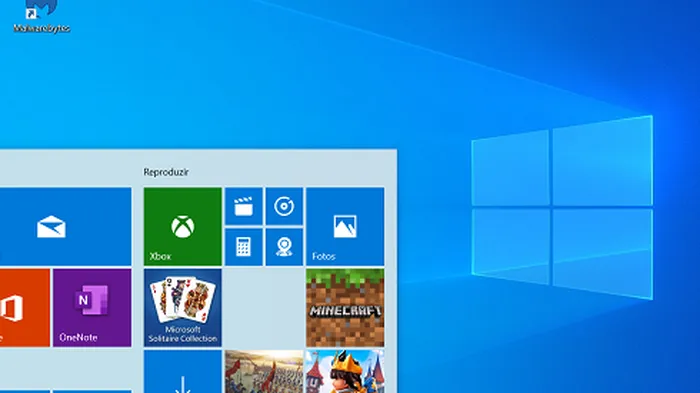Open Microsoft Solitaire Collection tile

tap(183, 308)
